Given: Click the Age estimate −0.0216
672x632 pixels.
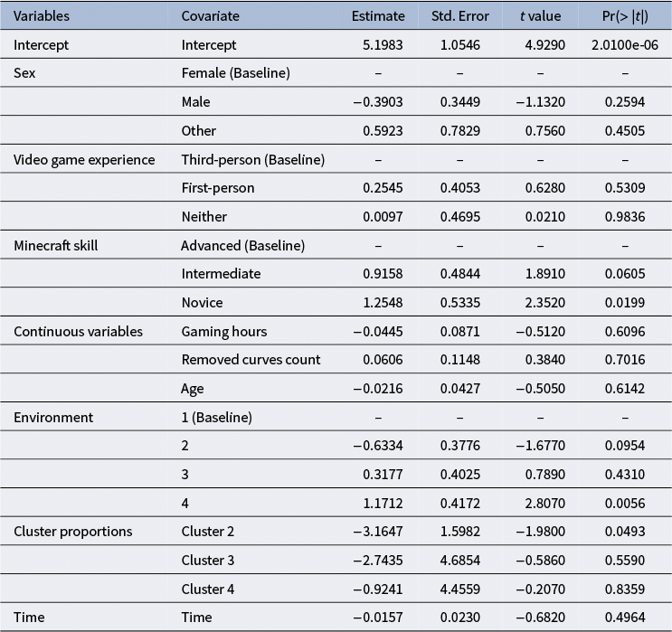Looking at the screenshot, I should click(x=378, y=389).
